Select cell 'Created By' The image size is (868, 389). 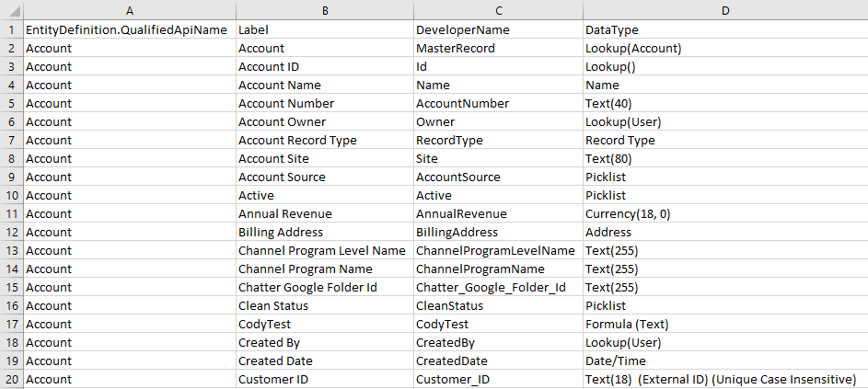(x=325, y=342)
